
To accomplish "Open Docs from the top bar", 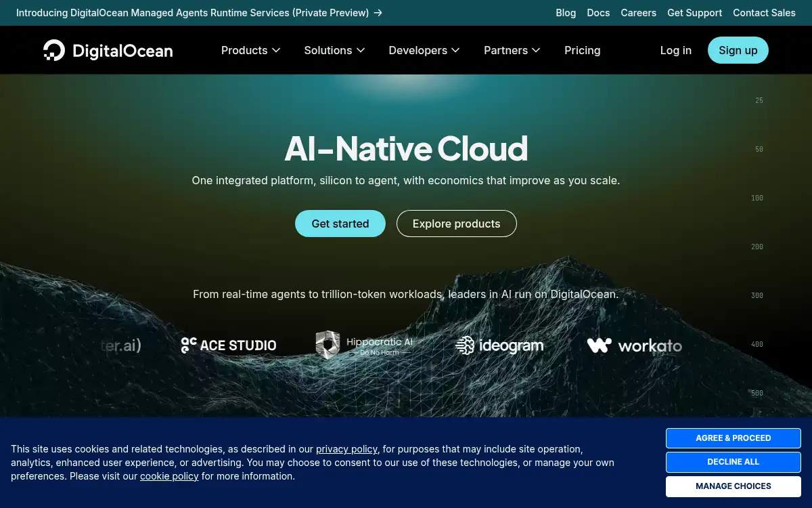I will pos(598,13).
